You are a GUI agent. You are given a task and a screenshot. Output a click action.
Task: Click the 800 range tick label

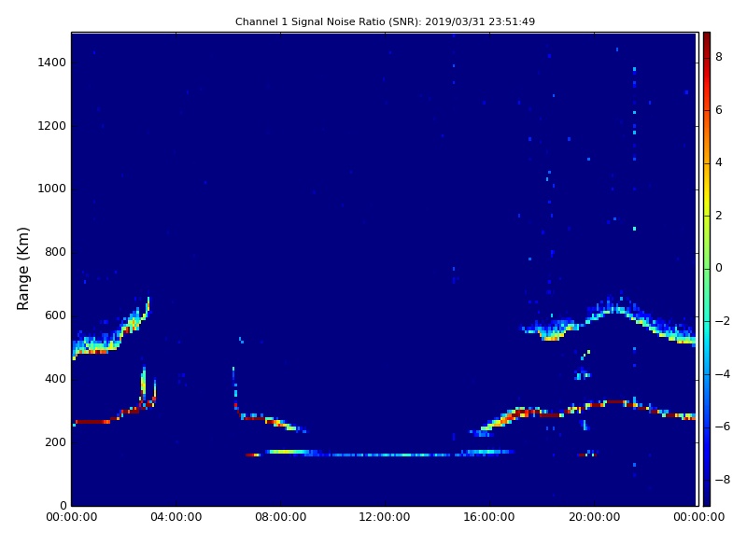[x=55, y=252]
